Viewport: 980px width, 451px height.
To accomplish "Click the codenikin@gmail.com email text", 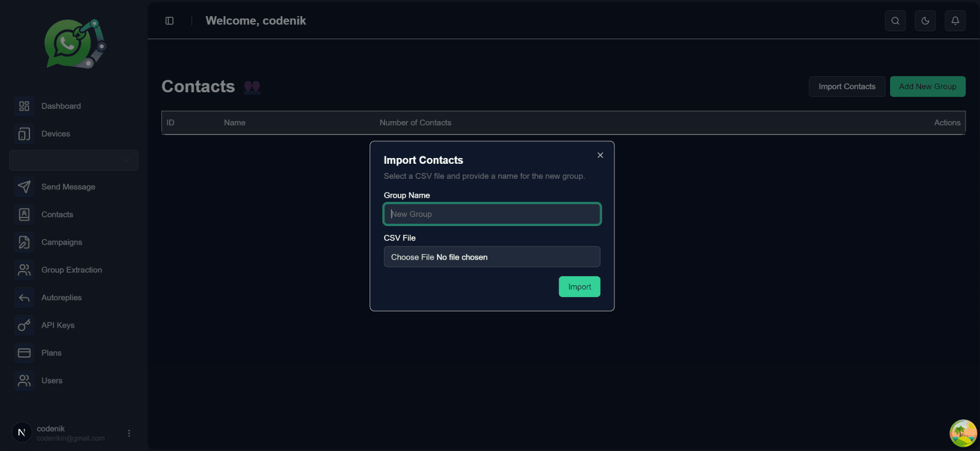I will 71,438.
